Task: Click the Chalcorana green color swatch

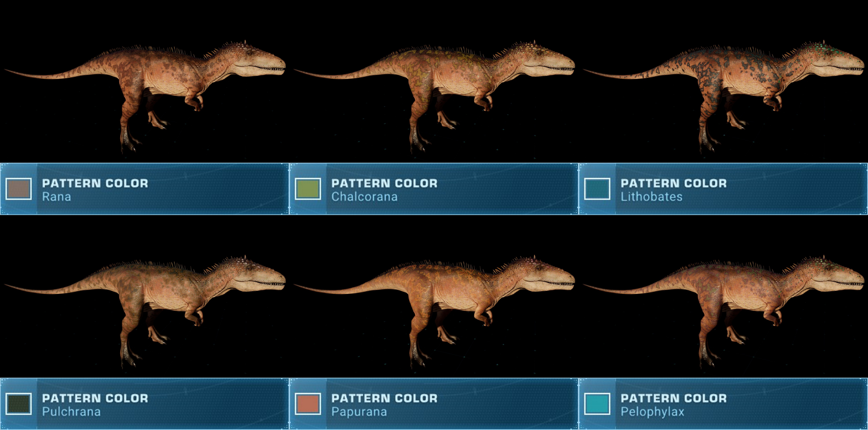Action: pyautogui.click(x=308, y=189)
